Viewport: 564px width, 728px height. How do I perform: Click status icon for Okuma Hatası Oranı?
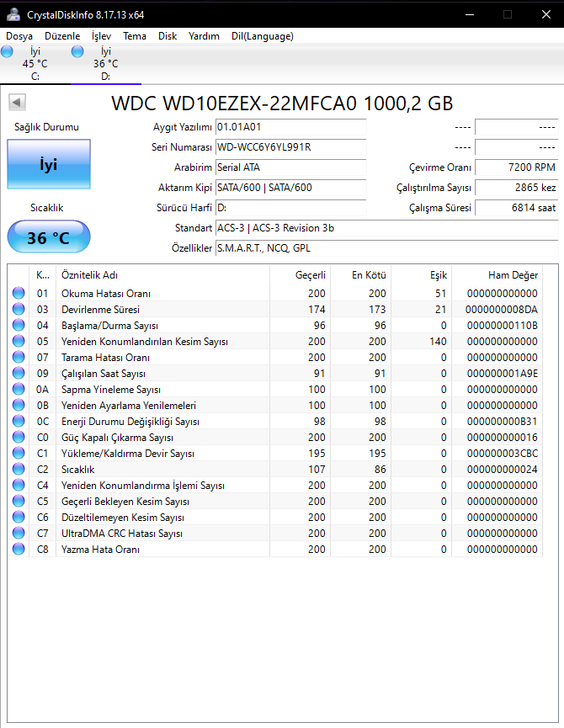pyautogui.click(x=19, y=293)
